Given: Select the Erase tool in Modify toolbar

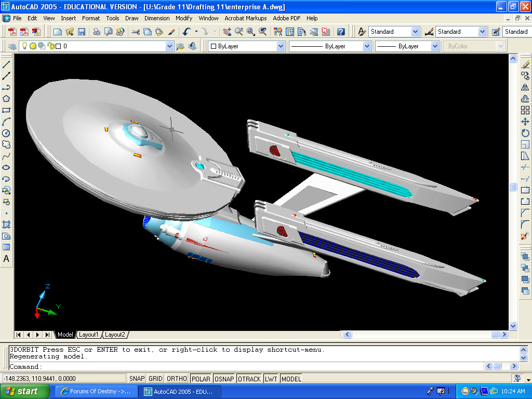Looking at the screenshot, I should [525, 64].
